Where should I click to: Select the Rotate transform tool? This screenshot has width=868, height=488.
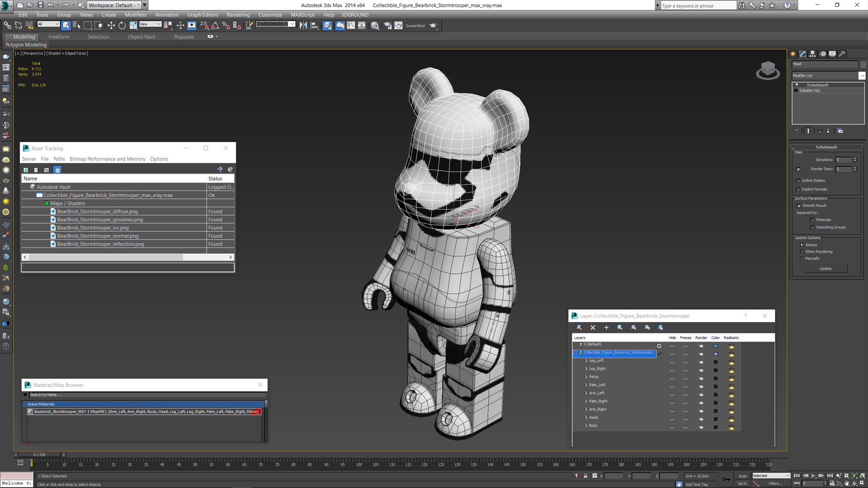tap(122, 26)
